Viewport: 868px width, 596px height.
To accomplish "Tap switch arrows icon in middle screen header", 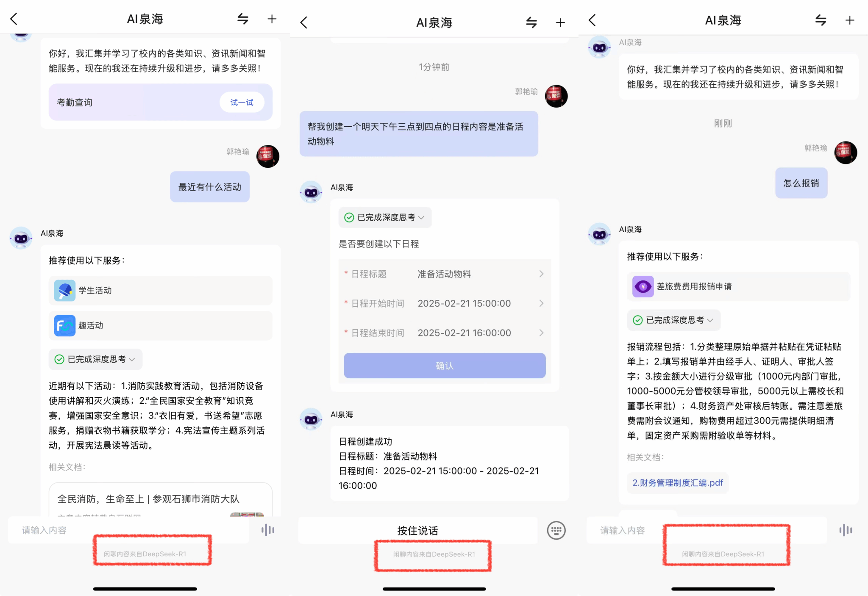I will point(531,22).
